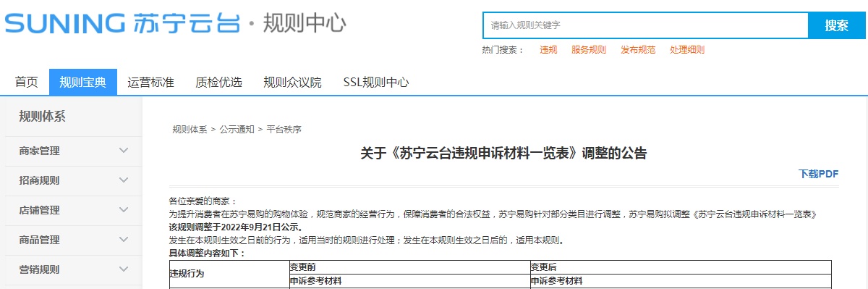Expand the 商家管理 chevron
868x289 pixels.
click(124, 151)
